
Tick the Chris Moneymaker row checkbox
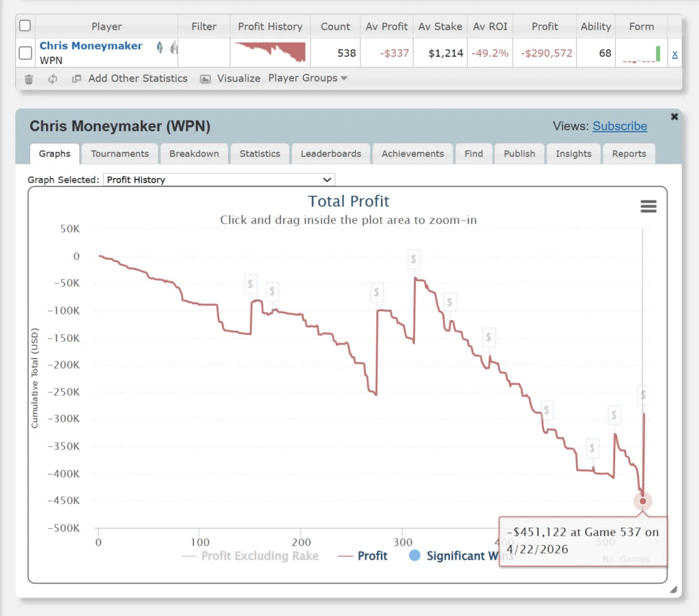tap(25, 53)
